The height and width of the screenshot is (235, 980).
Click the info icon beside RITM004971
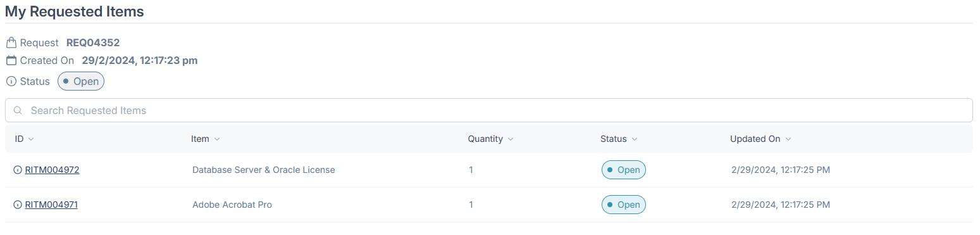(18, 205)
